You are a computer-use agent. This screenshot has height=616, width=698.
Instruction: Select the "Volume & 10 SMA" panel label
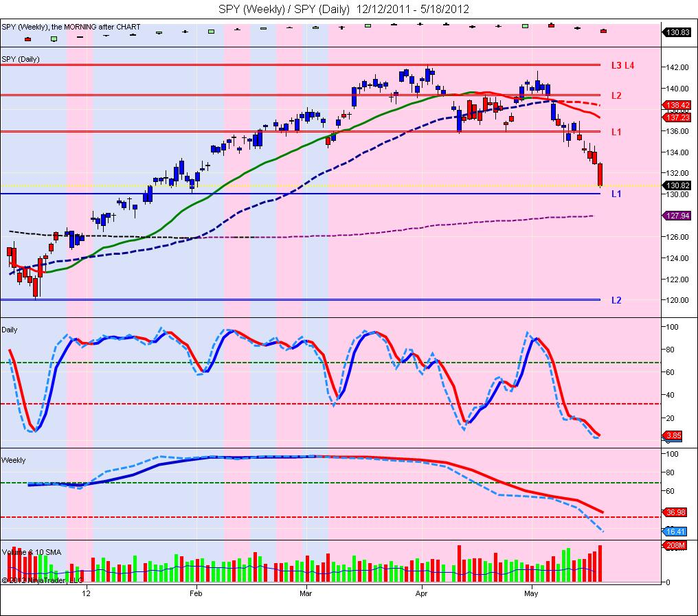pos(32,552)
